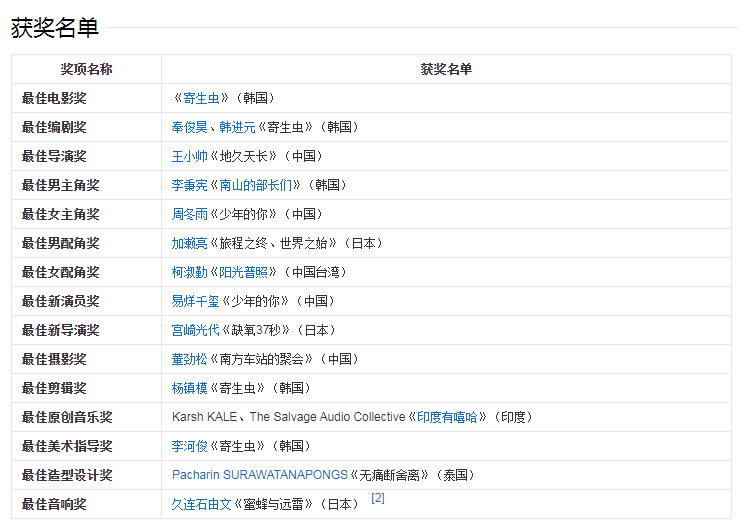The height and width of the screenshot is (530, 744).
Task: Click the 奉俊昊 screenwriter link
Action: [190, 127]
